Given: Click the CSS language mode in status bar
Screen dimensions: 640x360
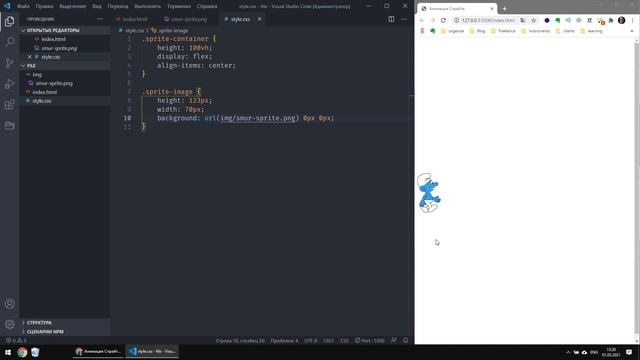Looking at the screenshot, I should [344, 340].
